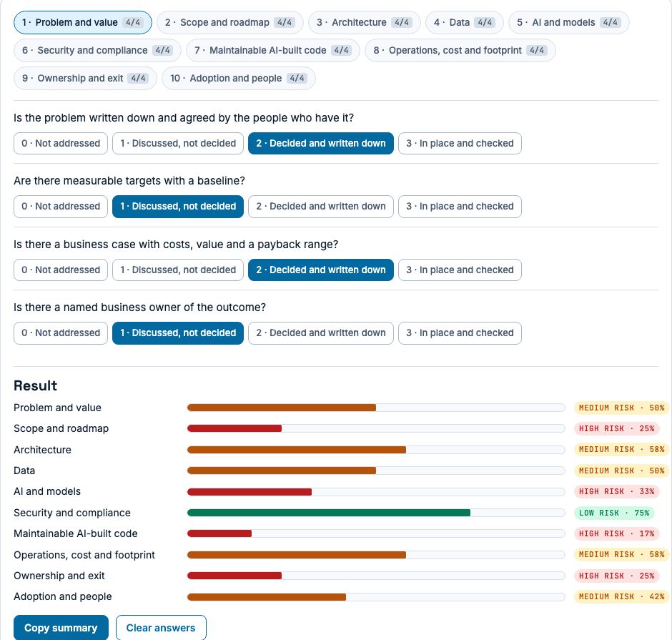Switch to Maintainable AI-built code tab
Screen dimensions: 672x640
pyautogui.click(x=273, y=50)
